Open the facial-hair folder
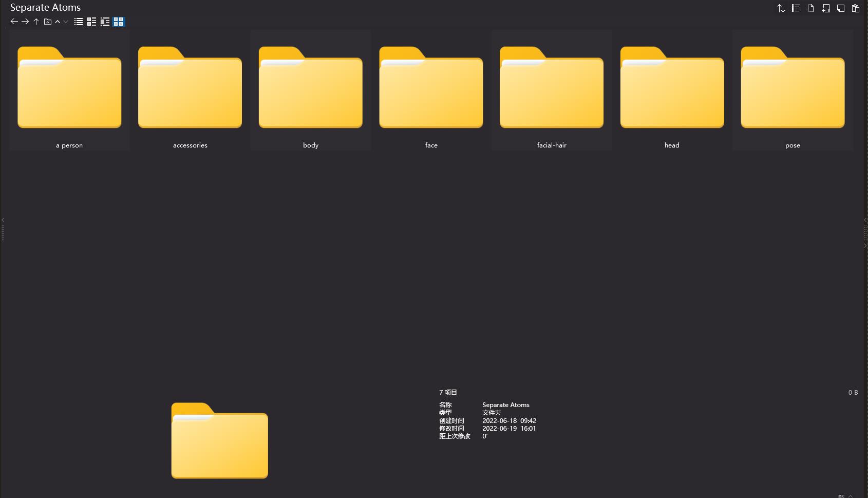868x498 pixels. click(552, 91)
